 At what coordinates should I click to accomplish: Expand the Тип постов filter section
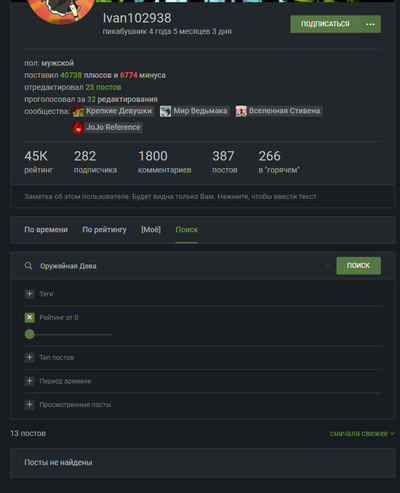(30, 357)
